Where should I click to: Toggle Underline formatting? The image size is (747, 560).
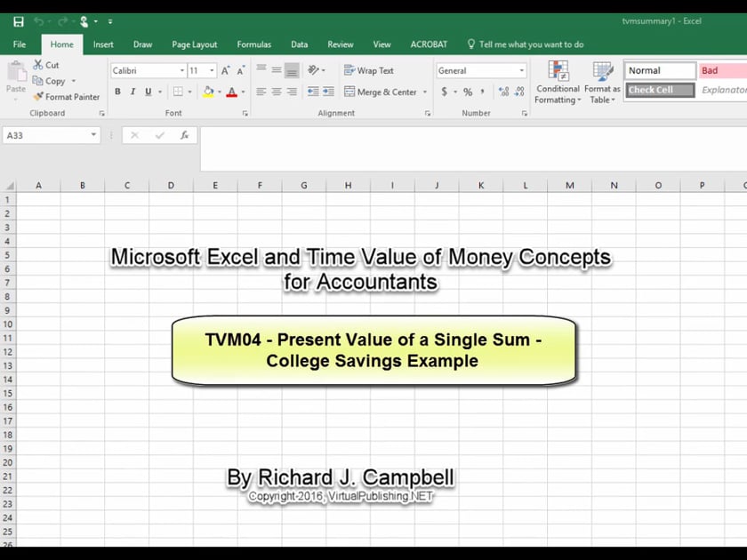(x=149, y=92)
